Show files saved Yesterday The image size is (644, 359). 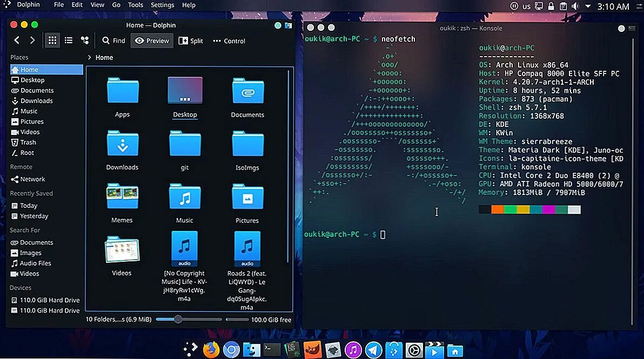coord(46,216)
